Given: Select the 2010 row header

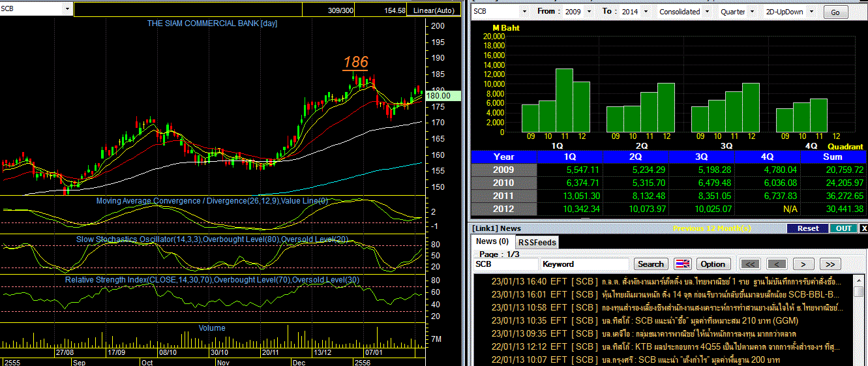Looking at the screenshot, I should (504, 183).
